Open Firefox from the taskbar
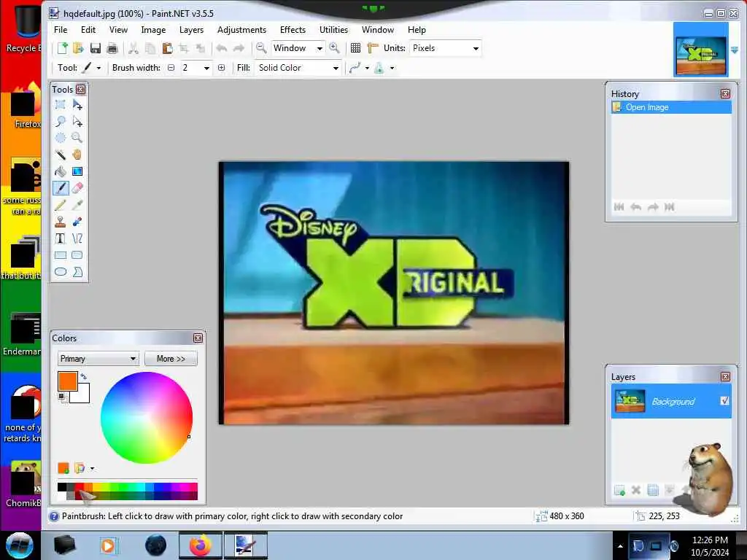747x560 pixels. pyautogui.click(x=200, y=545)
